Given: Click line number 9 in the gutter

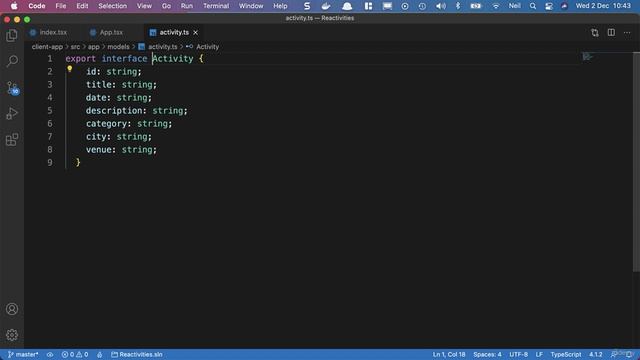Looking at the screenshot, I should (x=50, y=162).
